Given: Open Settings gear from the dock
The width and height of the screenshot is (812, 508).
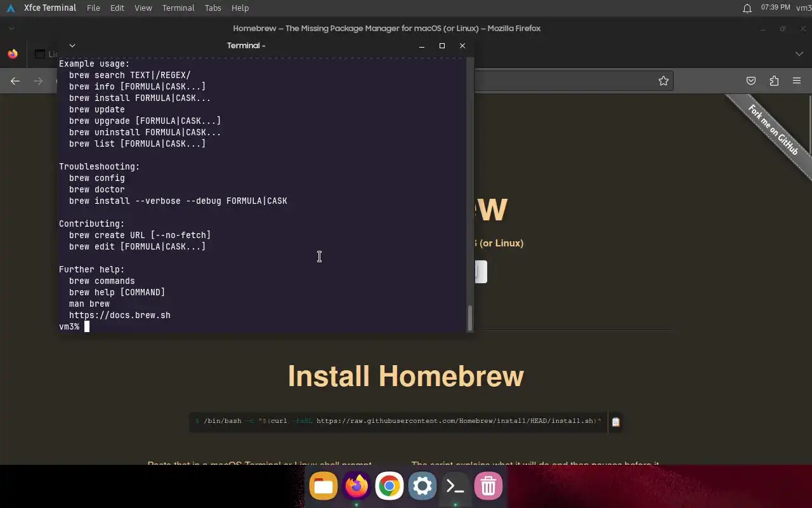Looking at the screenshot, I should coord(422,486).
